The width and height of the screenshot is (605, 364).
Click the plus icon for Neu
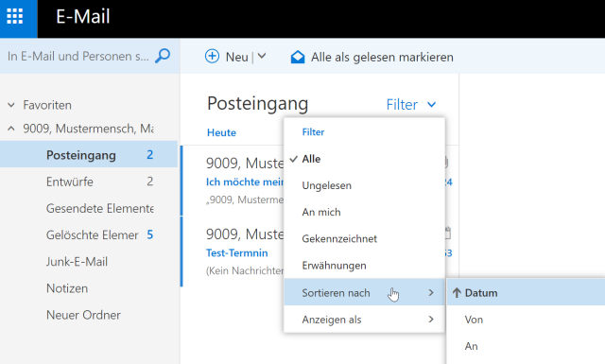tap(212, 57)
